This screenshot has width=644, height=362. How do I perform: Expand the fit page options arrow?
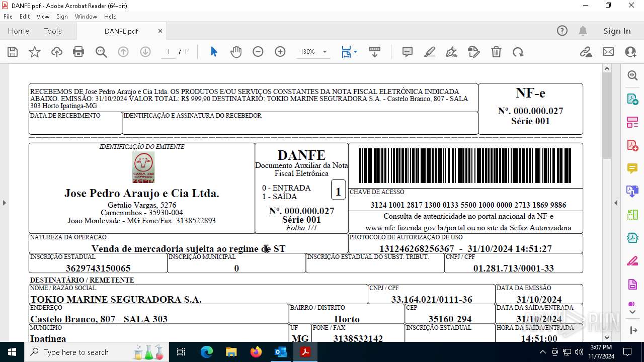pos(356,52)
